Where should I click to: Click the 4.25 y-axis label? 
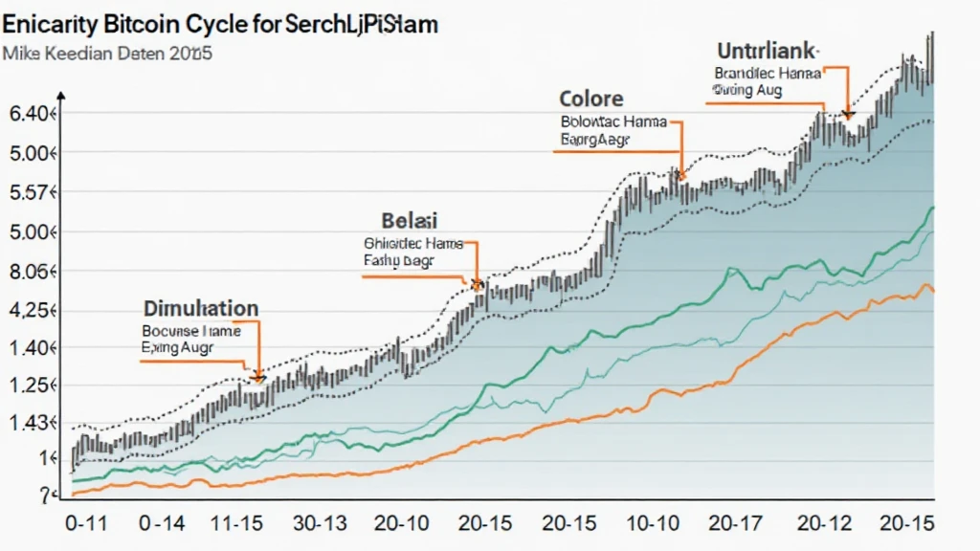coord(30,310)
